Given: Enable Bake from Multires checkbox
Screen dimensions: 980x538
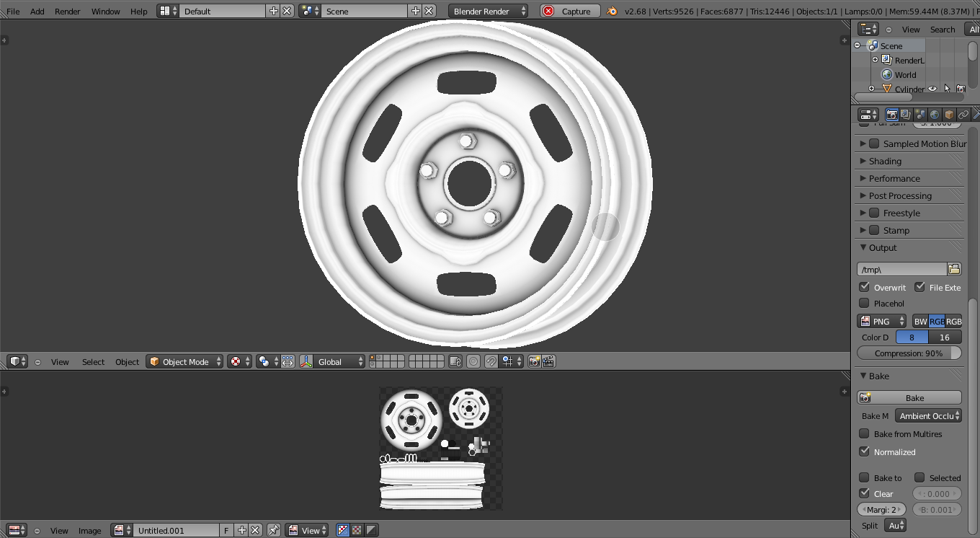Looking at the screenshot, I should tap(864, 433).
